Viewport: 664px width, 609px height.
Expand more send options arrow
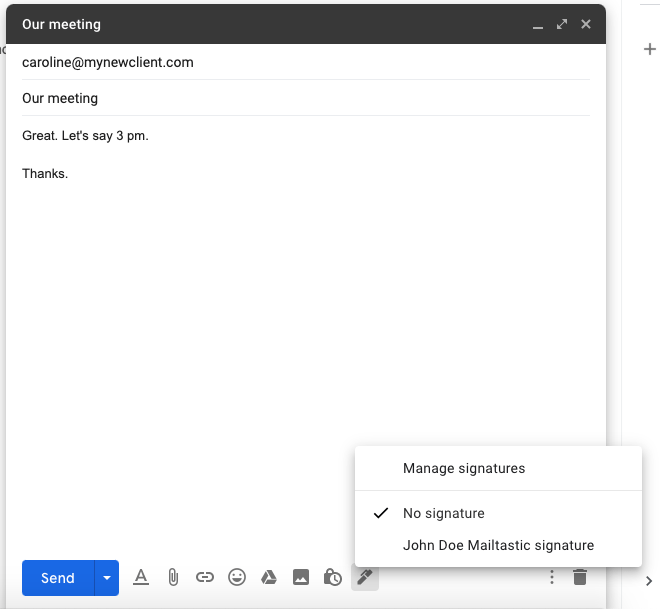click(107, 578)
